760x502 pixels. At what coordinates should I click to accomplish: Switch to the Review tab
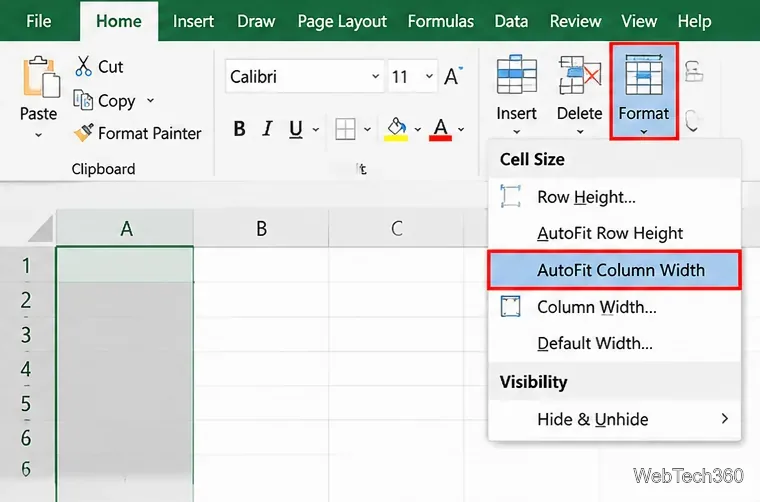pos(575,21)
